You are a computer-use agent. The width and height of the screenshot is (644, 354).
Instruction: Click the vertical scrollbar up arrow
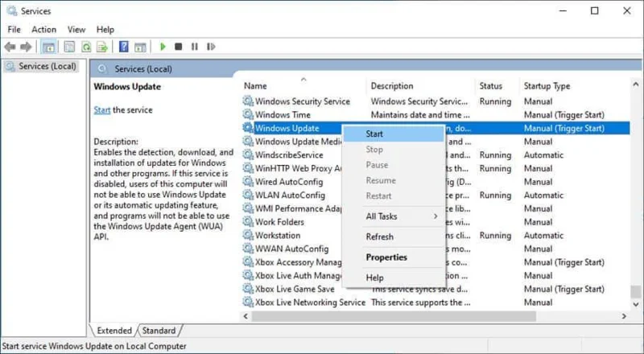coord(636,84)
